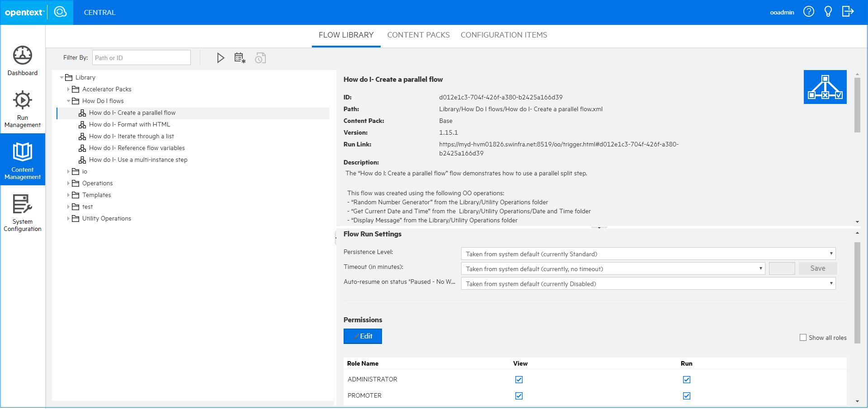
Task: Open the Persistence Level dropdown
Action: point(831,253)
